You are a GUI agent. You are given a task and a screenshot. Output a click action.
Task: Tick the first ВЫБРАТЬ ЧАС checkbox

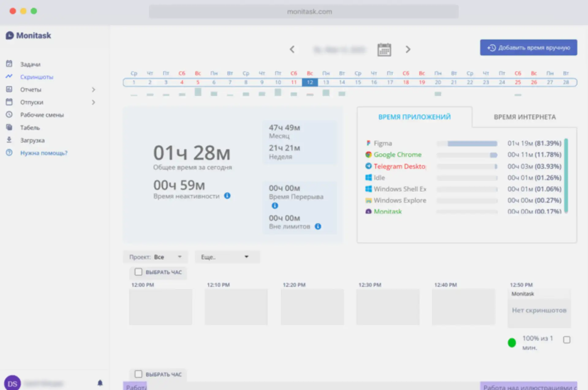point(138,272)
